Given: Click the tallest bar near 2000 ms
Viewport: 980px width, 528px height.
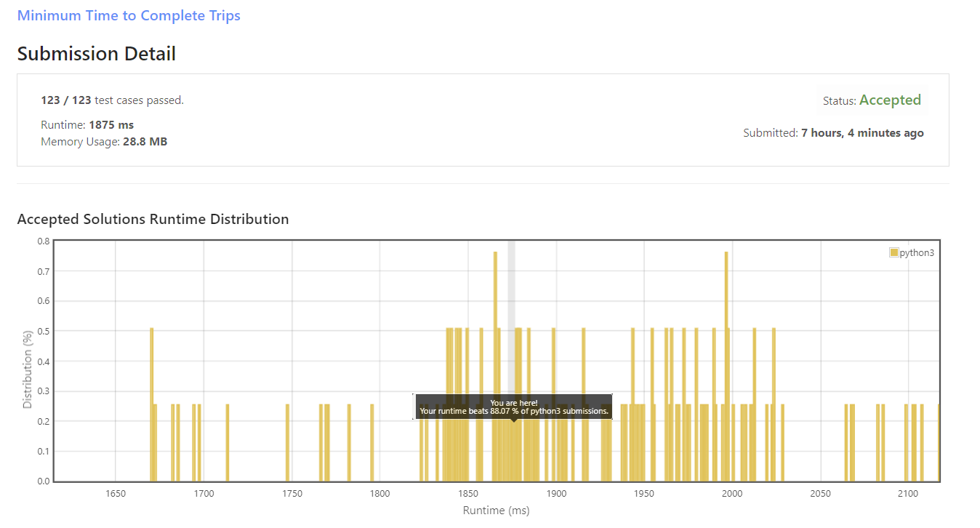Looking at the screenshot, I should 726,367.
